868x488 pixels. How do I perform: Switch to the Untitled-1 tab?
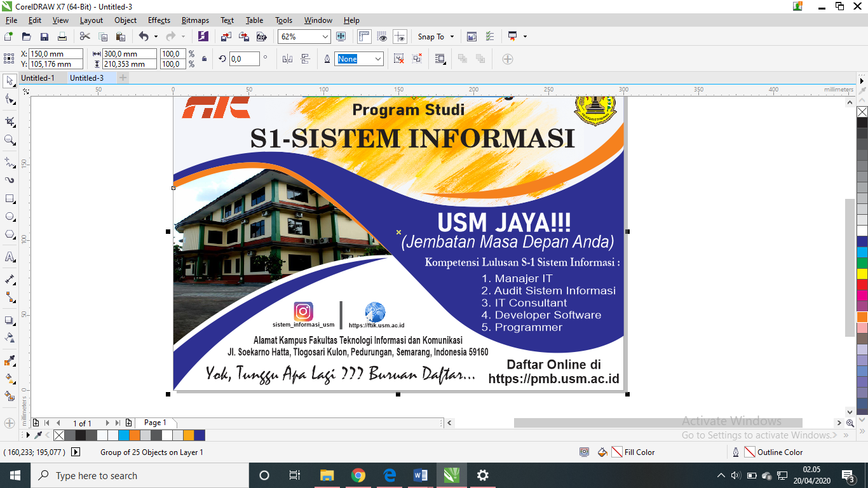click(37, 78)
